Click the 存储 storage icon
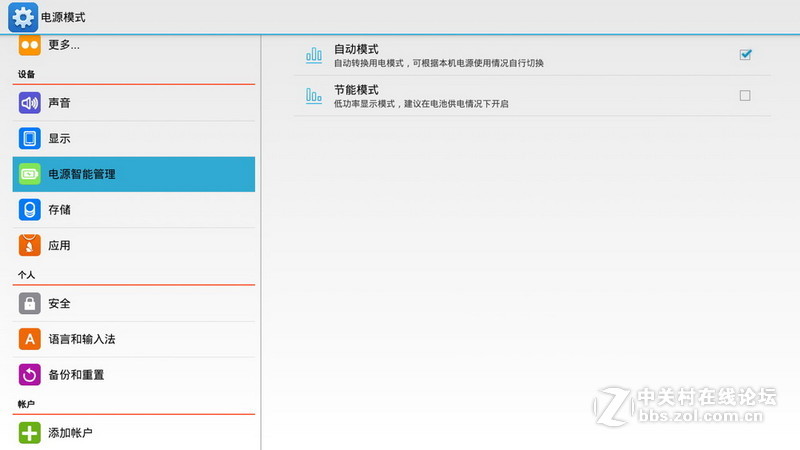 [30, 210]
